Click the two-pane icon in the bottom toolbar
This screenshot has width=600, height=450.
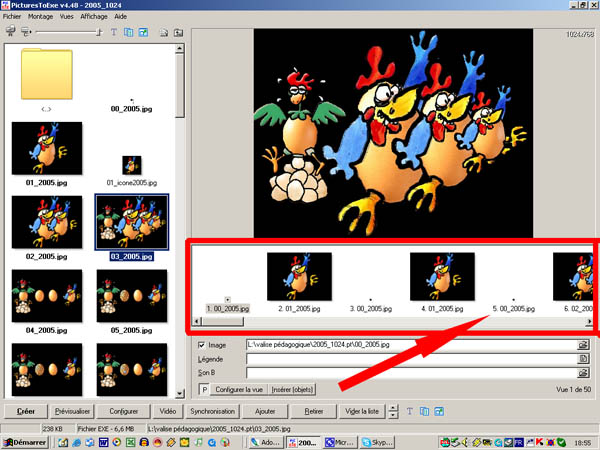424,411
